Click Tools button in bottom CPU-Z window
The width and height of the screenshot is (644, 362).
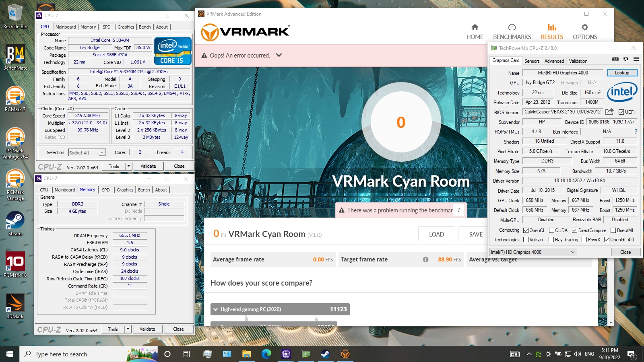pyautogui.click(x=113, y=329)
